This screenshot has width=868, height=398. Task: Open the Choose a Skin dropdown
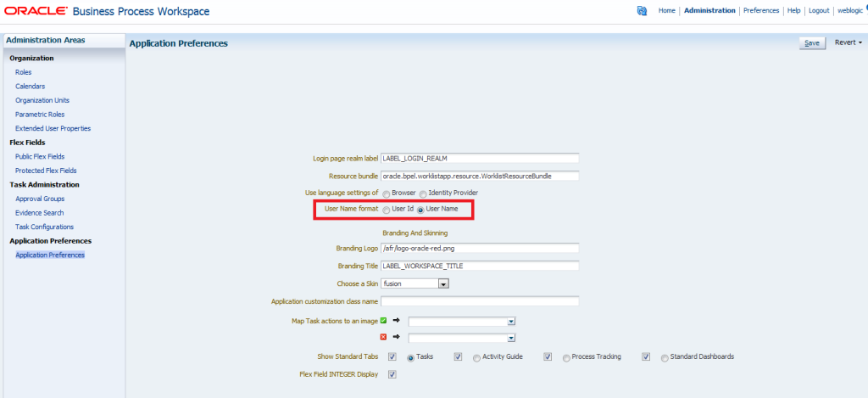(442, 283)
